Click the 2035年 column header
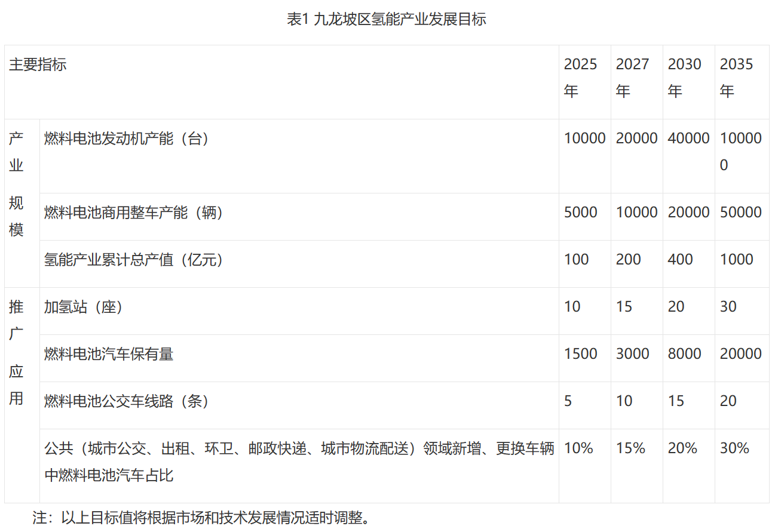775x532 pixels. pyautogui.click(x=742, y=82)
